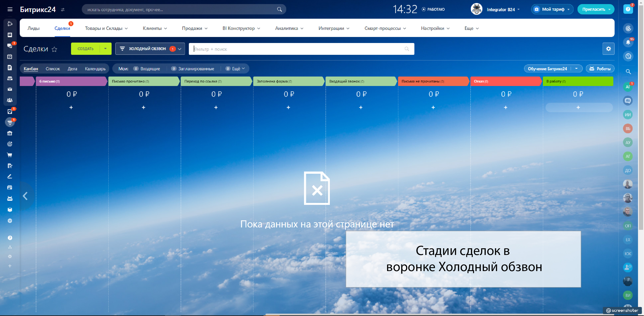The image size is (644, 316).
Task: Click the Отказ red stage header
Action: click(505, 81)
